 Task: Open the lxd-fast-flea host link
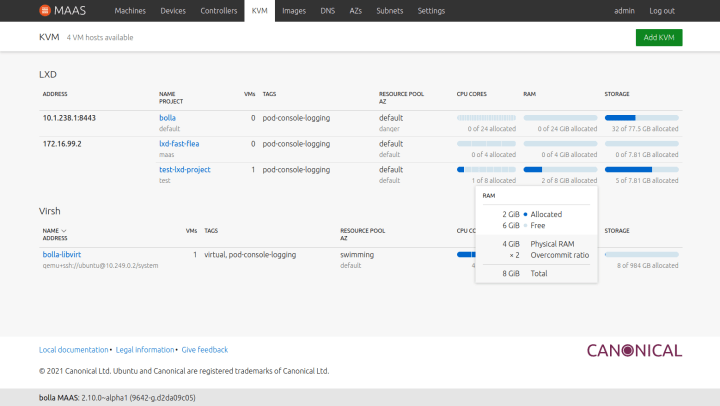click(x=179, y=143)
